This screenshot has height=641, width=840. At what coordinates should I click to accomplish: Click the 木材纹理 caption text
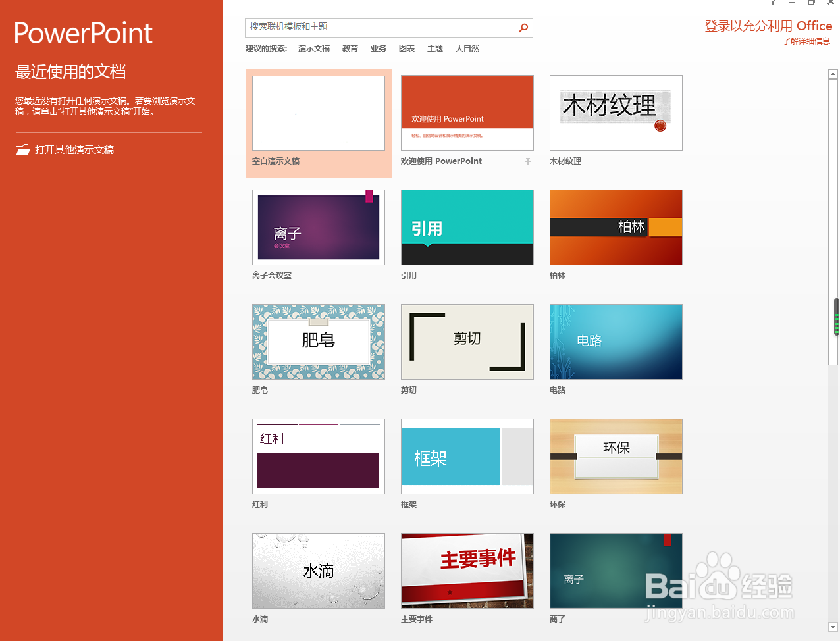click(x=565, y=161)
